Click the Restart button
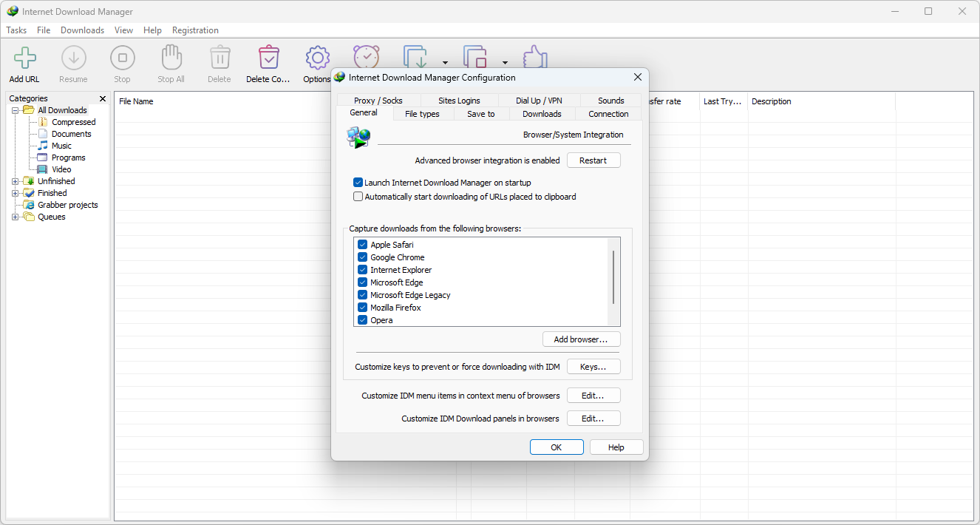The image size is (980, 525). (593, 160)
